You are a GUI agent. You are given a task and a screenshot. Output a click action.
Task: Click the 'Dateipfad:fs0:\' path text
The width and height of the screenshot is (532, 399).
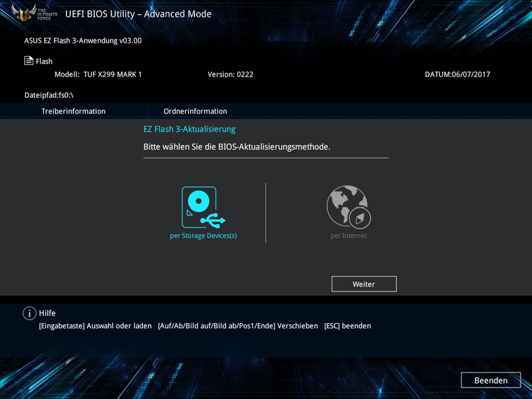[49, 95]
